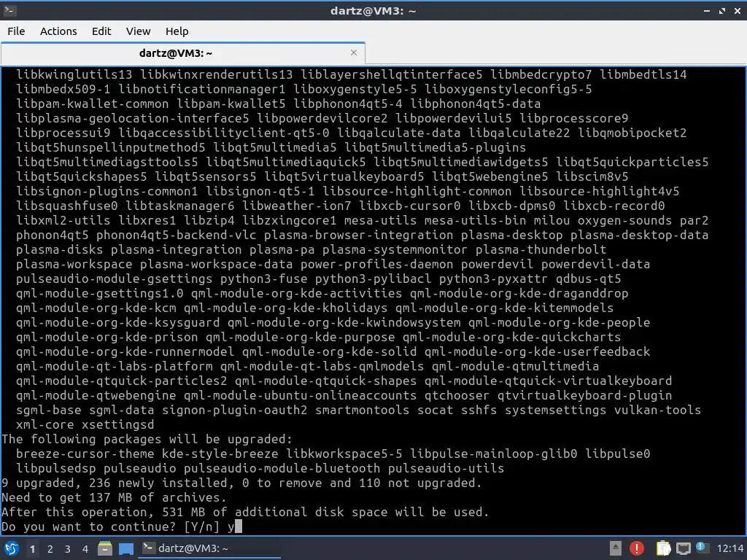Open the removable media eject tray icon
Image resolution: width=747 pixels, height=560 pixels.
pos(616,548)
